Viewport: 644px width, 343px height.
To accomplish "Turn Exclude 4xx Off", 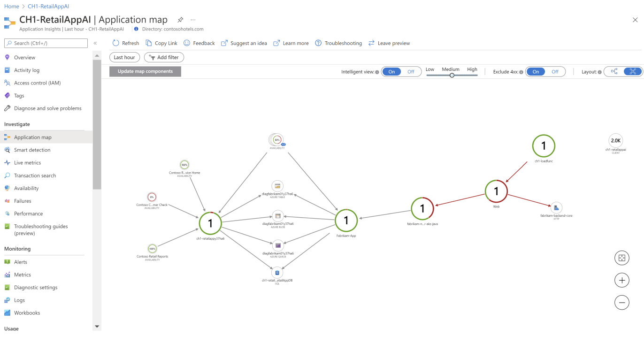I will [x=555, y=72].
